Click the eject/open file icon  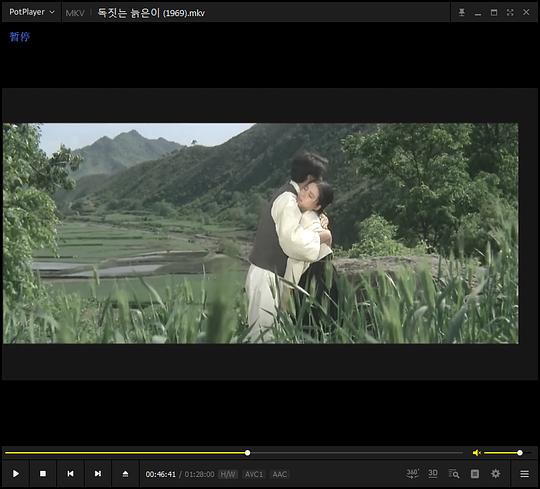pyautogui.click(x=125, y=474)
